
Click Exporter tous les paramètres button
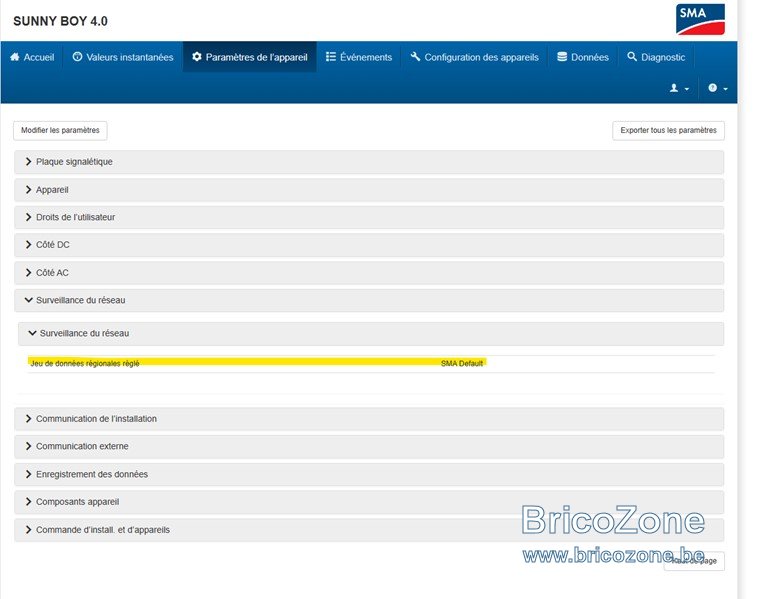point(668,131)
